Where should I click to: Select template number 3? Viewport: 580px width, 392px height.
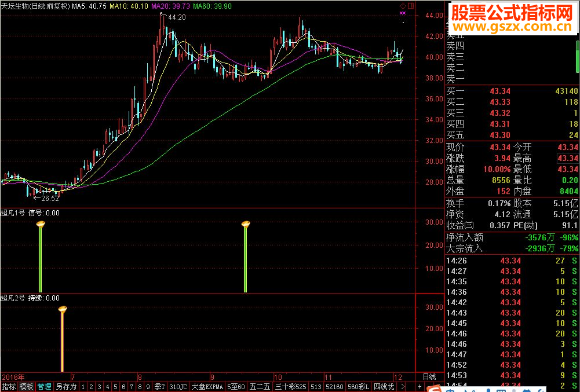click(100, 387)
